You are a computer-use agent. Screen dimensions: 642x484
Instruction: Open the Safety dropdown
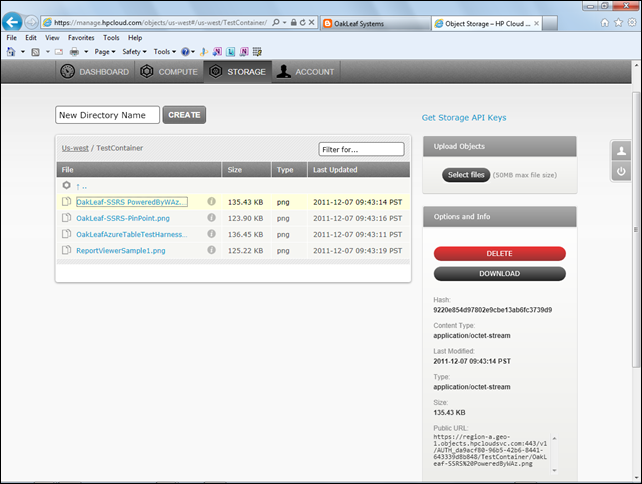[x=134, y=52]
